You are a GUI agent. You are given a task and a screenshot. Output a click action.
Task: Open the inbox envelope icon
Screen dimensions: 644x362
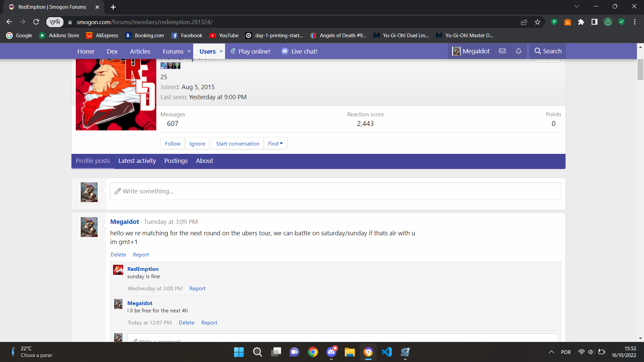[502, 51]
